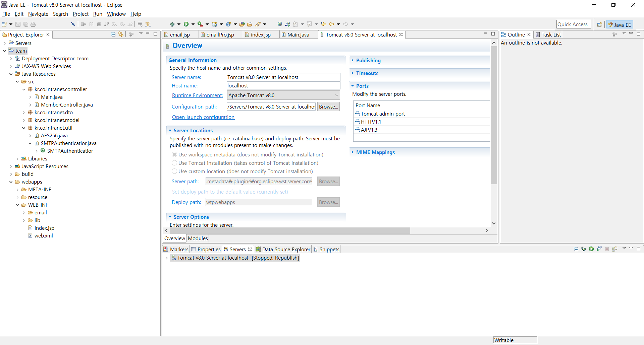Image resolution: width=644 pixels, height=345 pixels.
Task: Click the Debug bug icon in main toolbar
Action: pyautogui.click(x=172, y=24)
